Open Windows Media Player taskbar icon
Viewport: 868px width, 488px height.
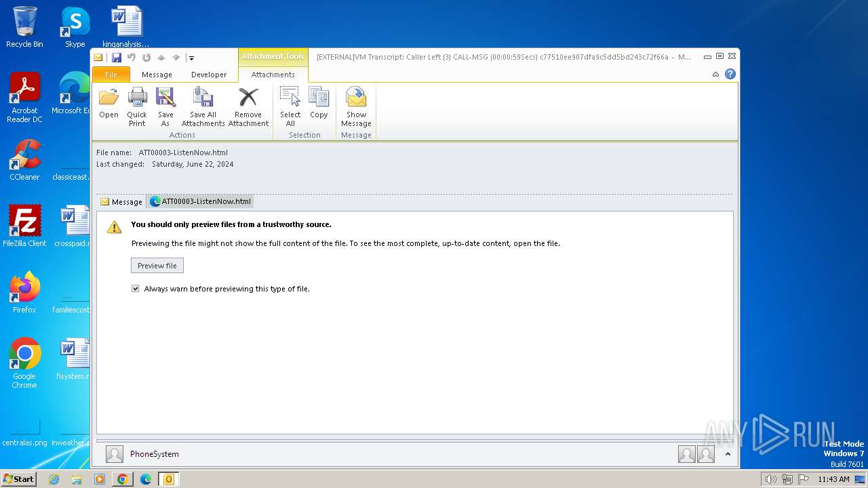[x=100, y=479]
